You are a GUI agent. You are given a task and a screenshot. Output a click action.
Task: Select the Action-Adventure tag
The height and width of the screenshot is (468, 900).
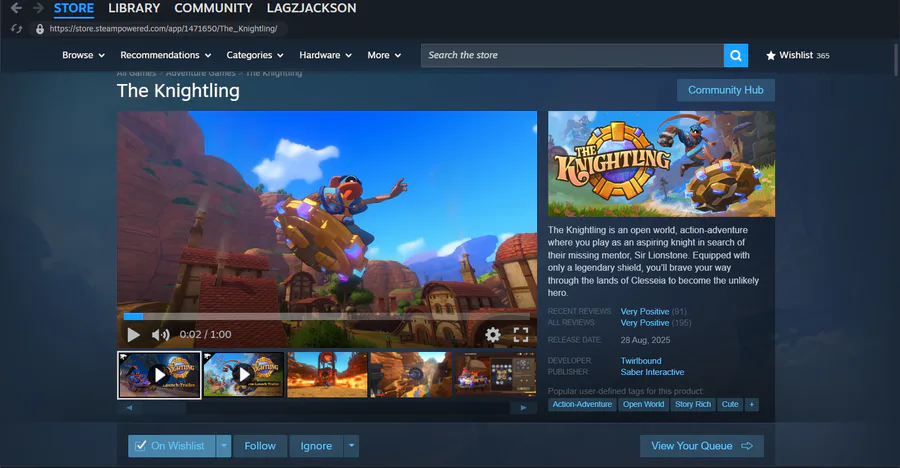click(x=582, y=404)
